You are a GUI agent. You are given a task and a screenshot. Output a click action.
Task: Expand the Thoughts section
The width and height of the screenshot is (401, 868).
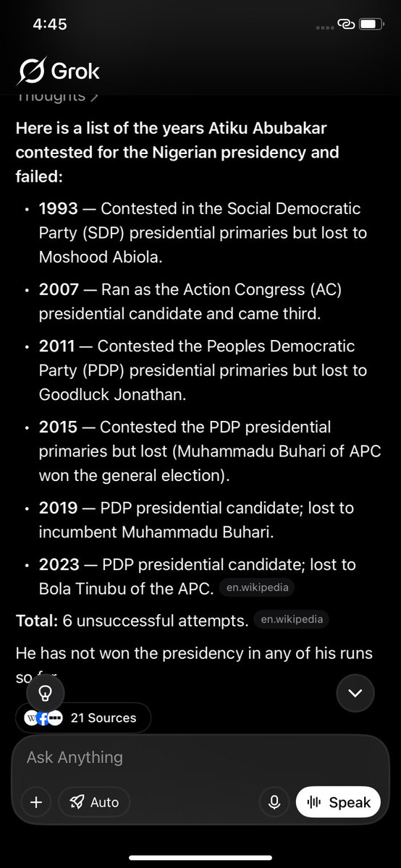56,95
